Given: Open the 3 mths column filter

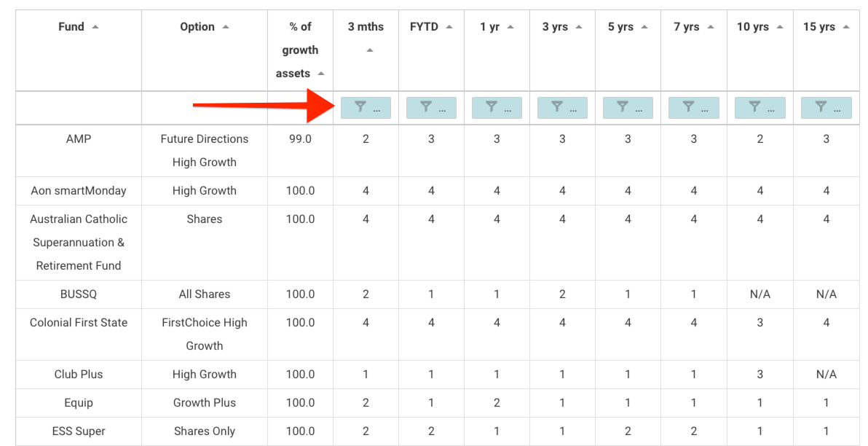Looking at the screenshot, I should click(x=366, y=107).
